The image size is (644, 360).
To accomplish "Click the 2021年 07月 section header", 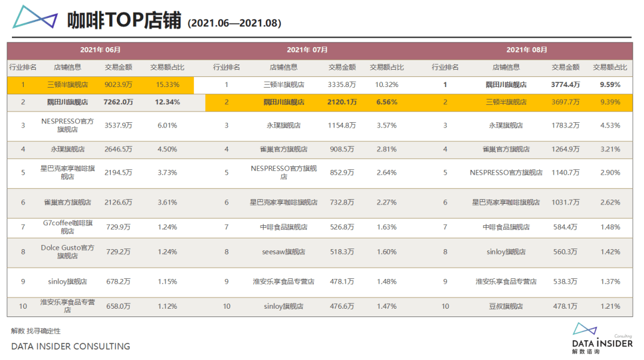I will pyautogui.click(x=307, y=49).
